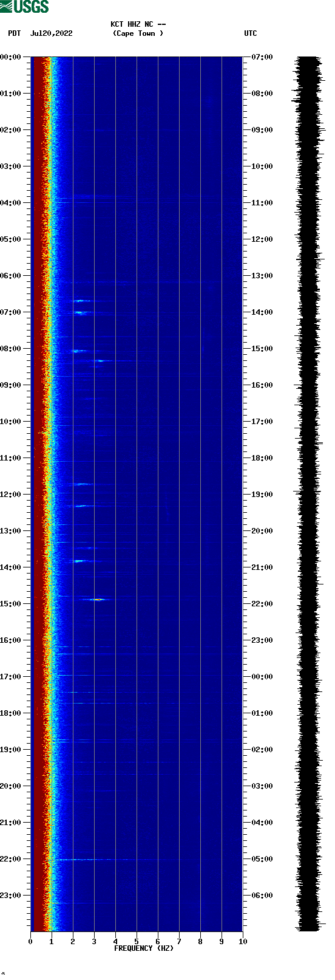
Task: Click the UTC timezone label
Action: [251, 33]
